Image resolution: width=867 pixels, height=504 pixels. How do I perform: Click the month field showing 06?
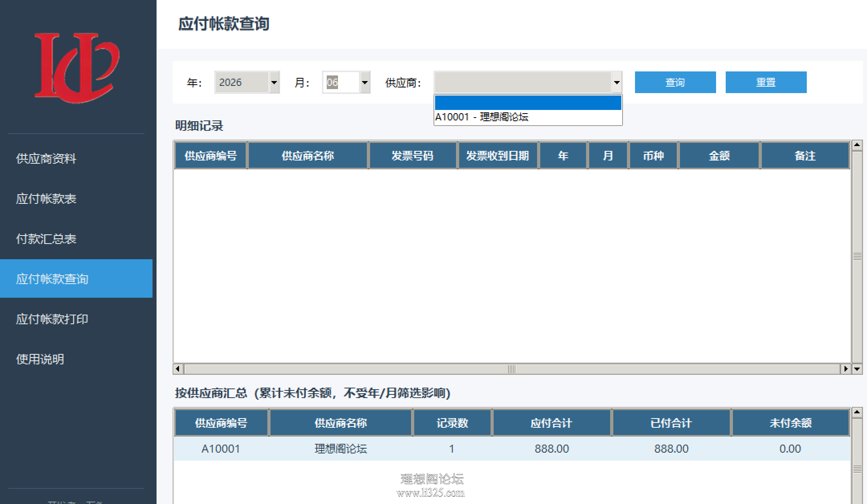coord(341,82)
